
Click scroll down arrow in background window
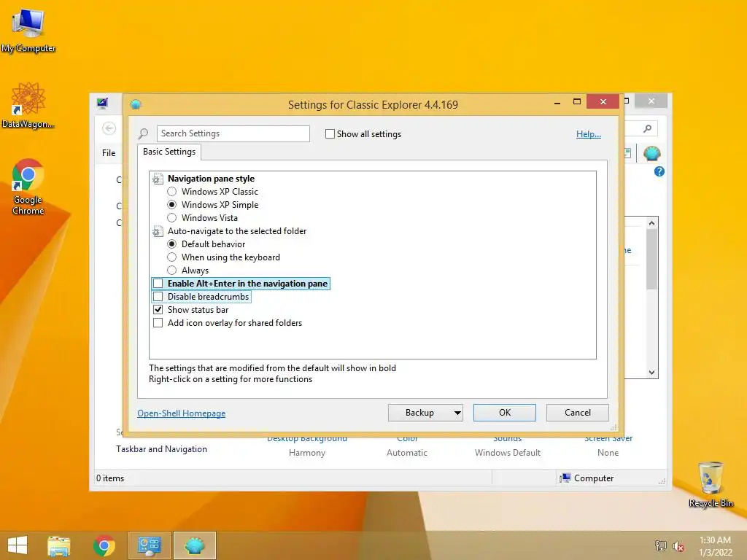(651, 373)
